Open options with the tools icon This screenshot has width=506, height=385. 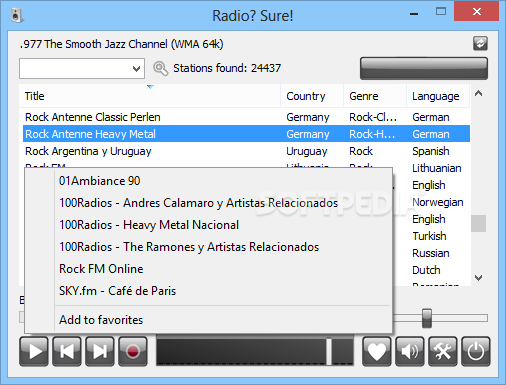[x=443, y=351]
